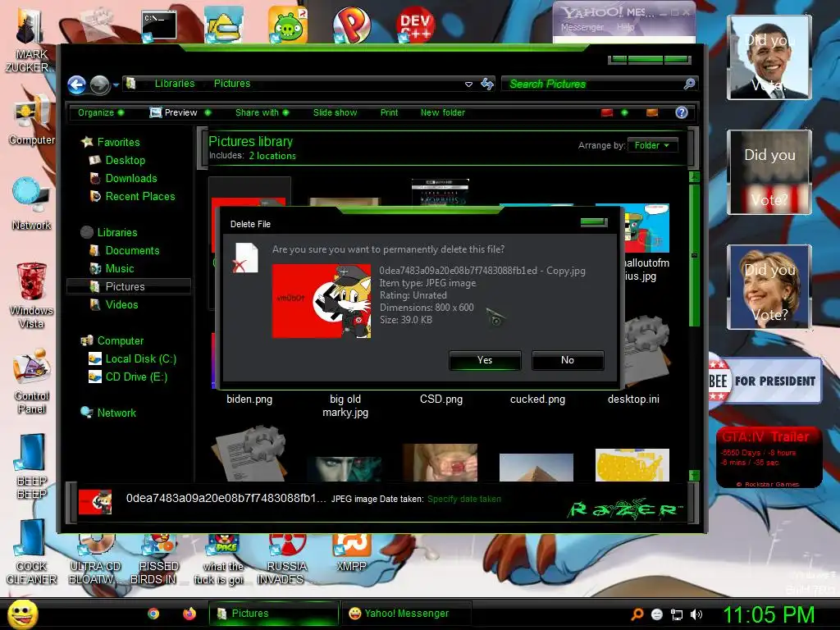Open the Windows Vista recycle bin icon

(x=31, y=295)
